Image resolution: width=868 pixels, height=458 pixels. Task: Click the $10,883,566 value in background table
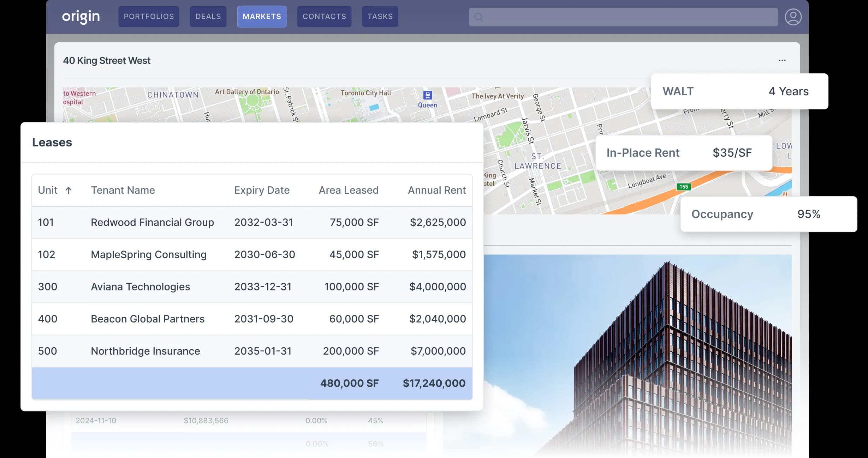point(206,421)
